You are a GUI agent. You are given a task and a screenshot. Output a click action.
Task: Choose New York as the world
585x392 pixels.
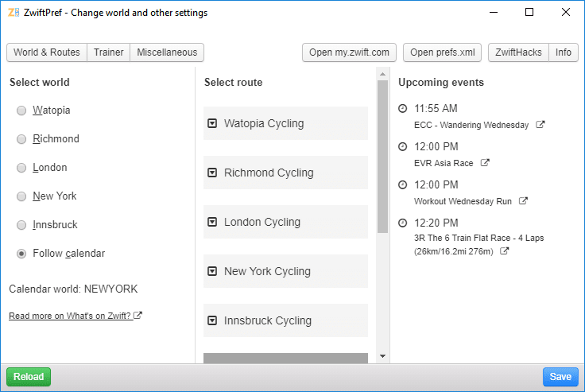(21, 196)
